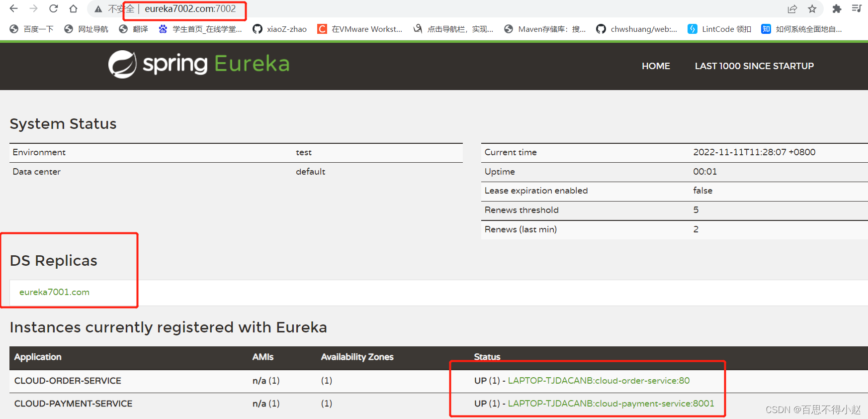Image resolution: width=868 pixels, height=419 pixels.
Task: Open the browser home page icon
Action: (73, 8)
